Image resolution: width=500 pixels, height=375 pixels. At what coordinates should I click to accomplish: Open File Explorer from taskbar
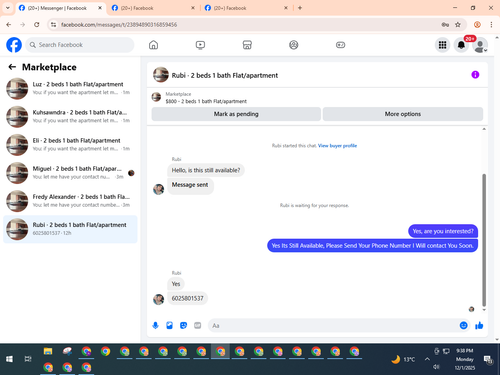tap(48, 351)
